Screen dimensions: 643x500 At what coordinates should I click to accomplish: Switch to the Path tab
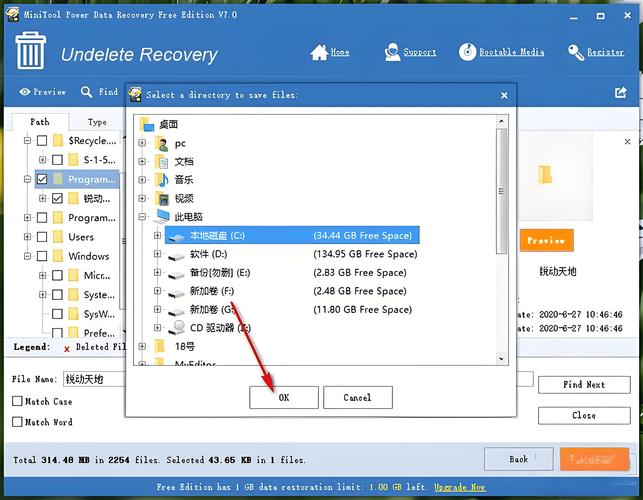39,122
